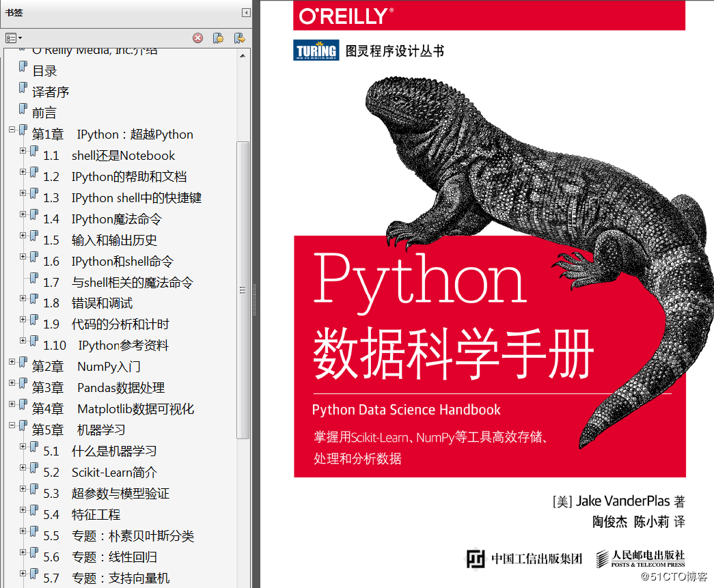This screenshot has height=588, width=714.
Task: Open bookmark 1.3 IPython shell中的快捷键
Action: pyautogui.click(x=122, y=198)
